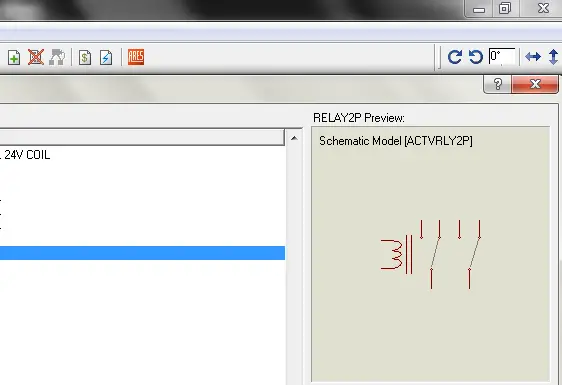Restore down the main application window
562x385 pixels.
[505, 9]
